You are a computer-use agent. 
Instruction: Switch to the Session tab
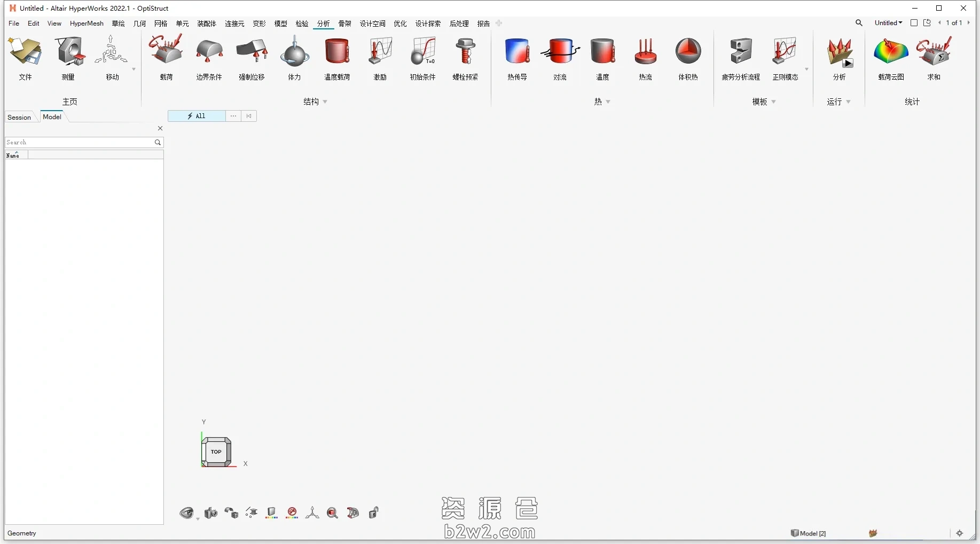(19, 118)
